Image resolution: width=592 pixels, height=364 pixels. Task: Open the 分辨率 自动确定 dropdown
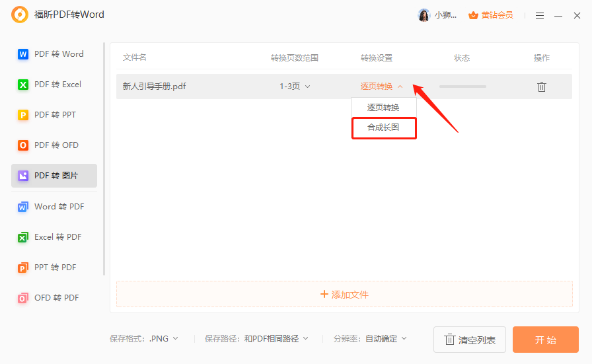pyautogui.click(x=386, y=339)
